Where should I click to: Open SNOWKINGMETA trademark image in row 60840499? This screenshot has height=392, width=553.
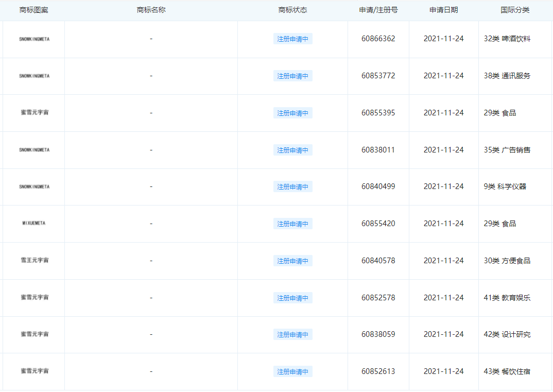click(x=34, y=186)
